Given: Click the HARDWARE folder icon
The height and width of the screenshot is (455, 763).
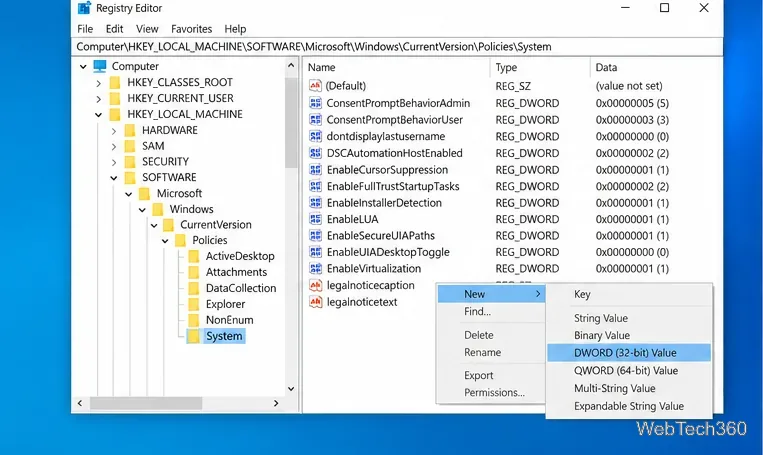Looking at the screenshot, I should tap(129, 130).
